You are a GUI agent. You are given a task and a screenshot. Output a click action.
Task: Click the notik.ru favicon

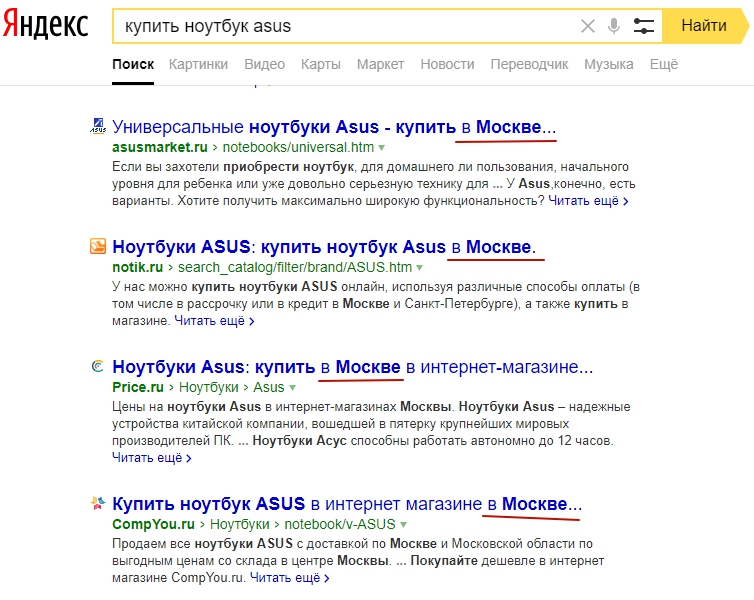pos(98,246)
